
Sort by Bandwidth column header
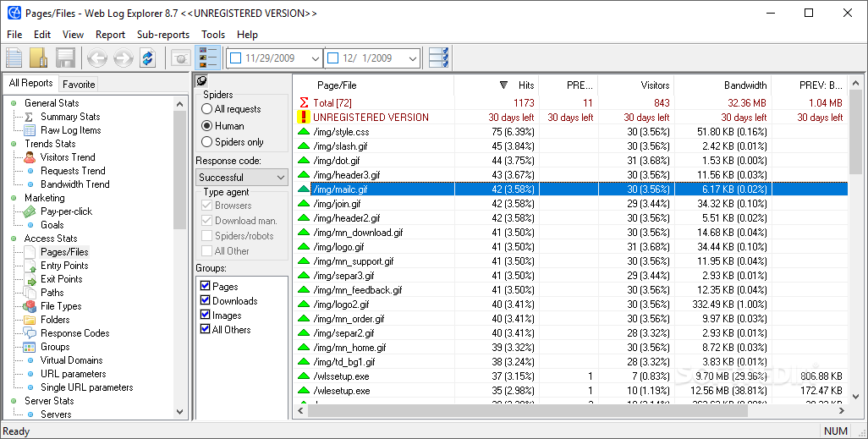click(x=722, y=85)
